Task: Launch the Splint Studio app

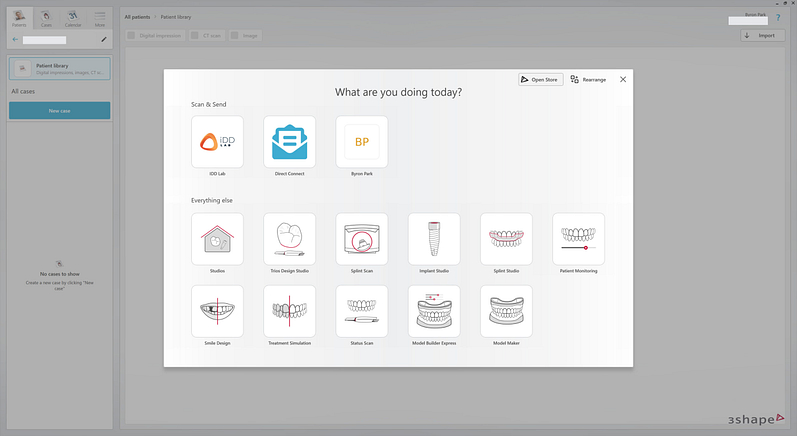Action: coord(506,239)
